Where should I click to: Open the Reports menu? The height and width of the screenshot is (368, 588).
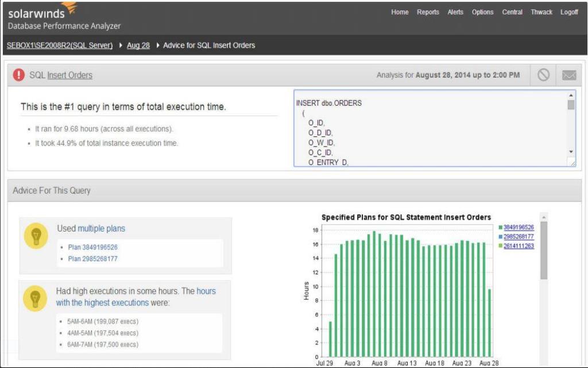point(428,13)
